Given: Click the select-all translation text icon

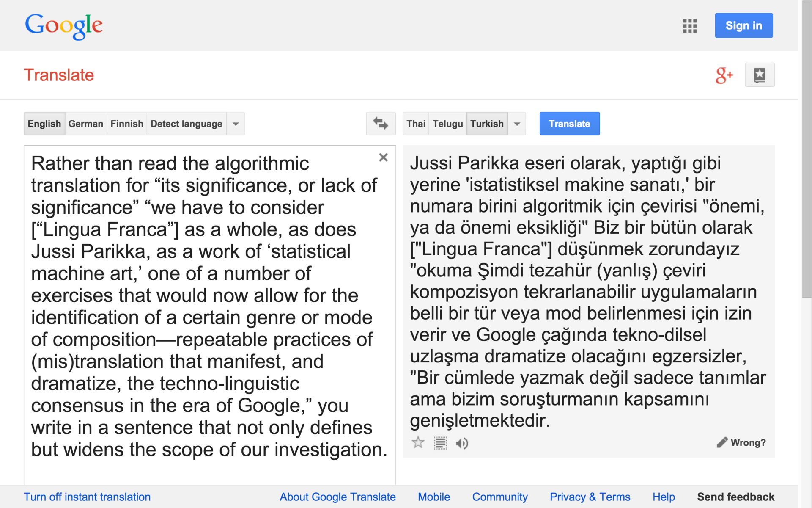Looking at the screenshot, I should (x=440, y=443).
